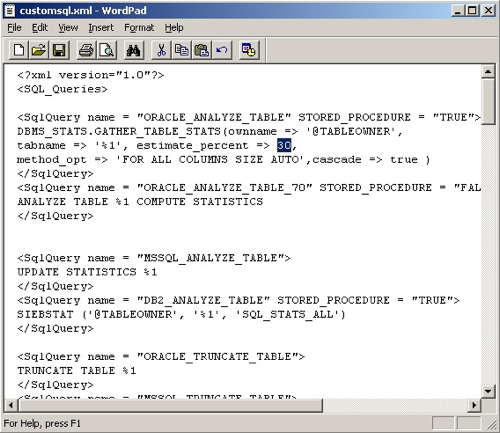Click the horizontal scrollbar right arrow
500x433 pixels.
pos(474,405)
